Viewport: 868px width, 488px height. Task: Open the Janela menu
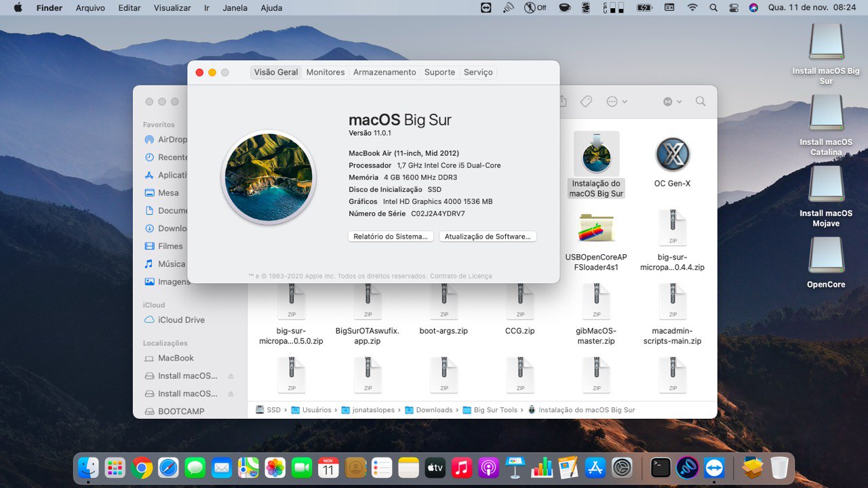click(x=235, y=8)
